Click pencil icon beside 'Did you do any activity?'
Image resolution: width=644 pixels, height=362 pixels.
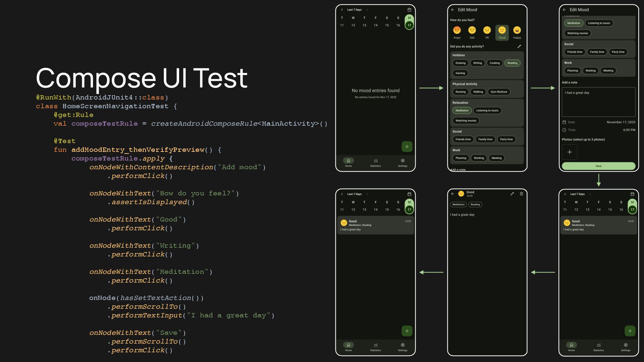point(519,47)
